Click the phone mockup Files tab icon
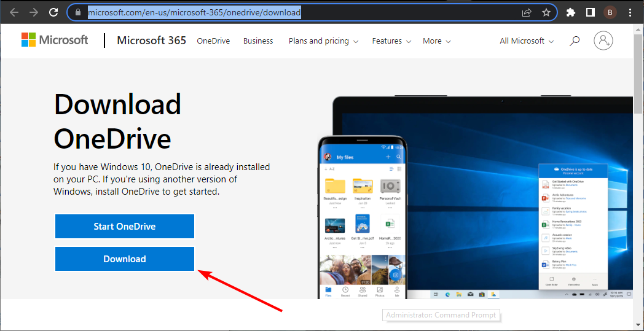The width and height of the screenshot is (644, 331). [x=329, y=291]
